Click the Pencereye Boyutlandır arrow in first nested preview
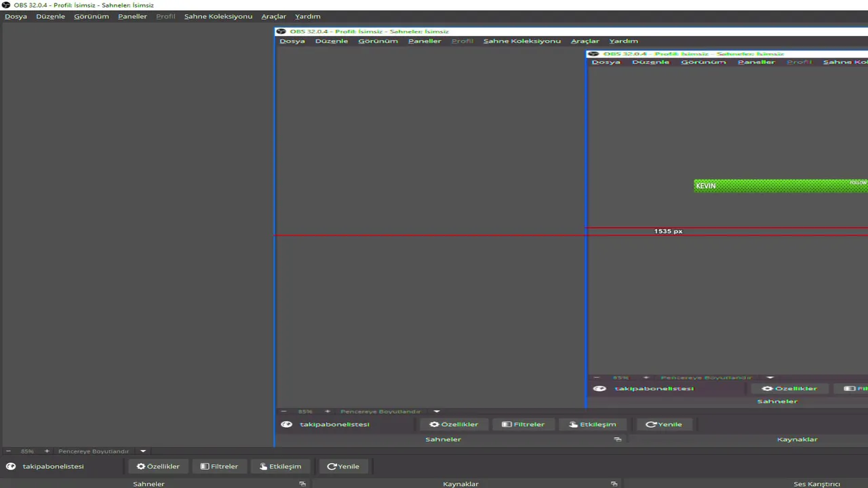Screen dimensions: 868x488 (x=437, y=411)
